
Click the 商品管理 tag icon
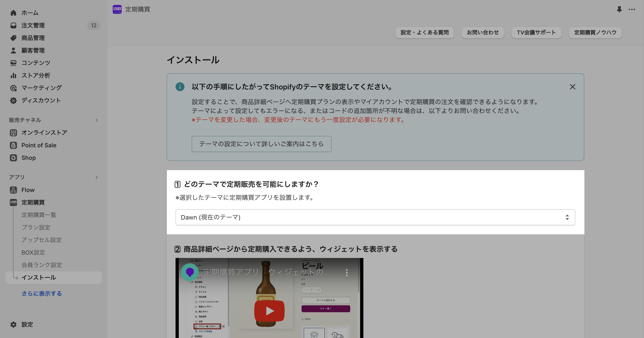click(x=13, y=38)
